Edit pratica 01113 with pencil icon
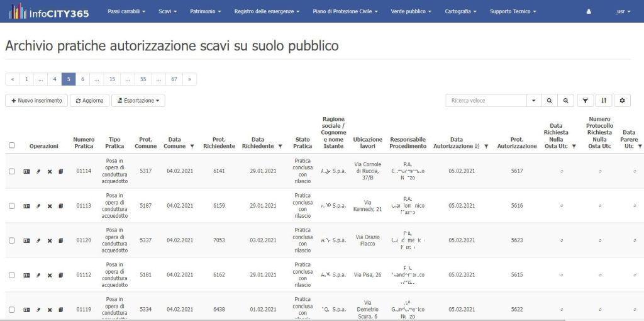The width and height of the screenshot is (644, 321). pyautogui.click(x=38, y=206)
